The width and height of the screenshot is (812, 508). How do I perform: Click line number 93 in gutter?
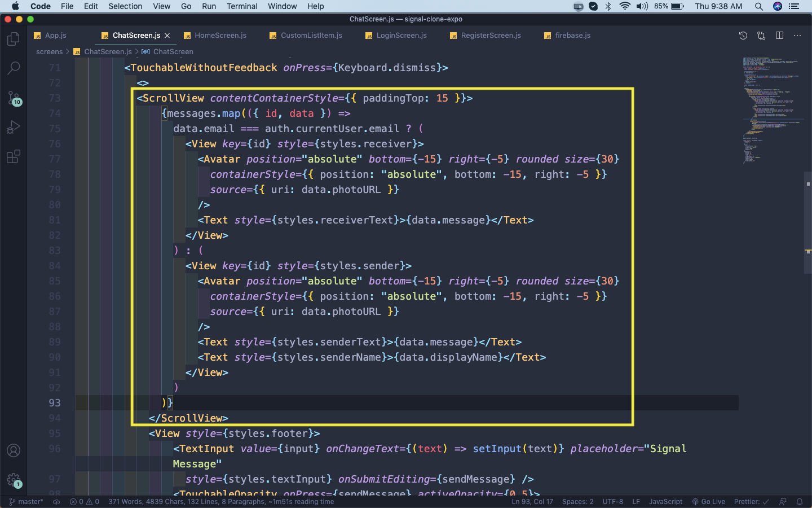(54, 403)
